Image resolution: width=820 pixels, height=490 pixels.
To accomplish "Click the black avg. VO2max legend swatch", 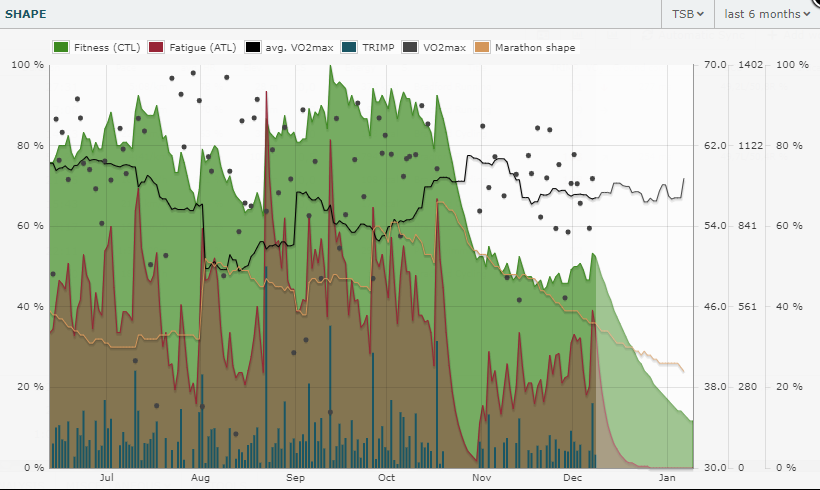I will (x=253, y=47).
